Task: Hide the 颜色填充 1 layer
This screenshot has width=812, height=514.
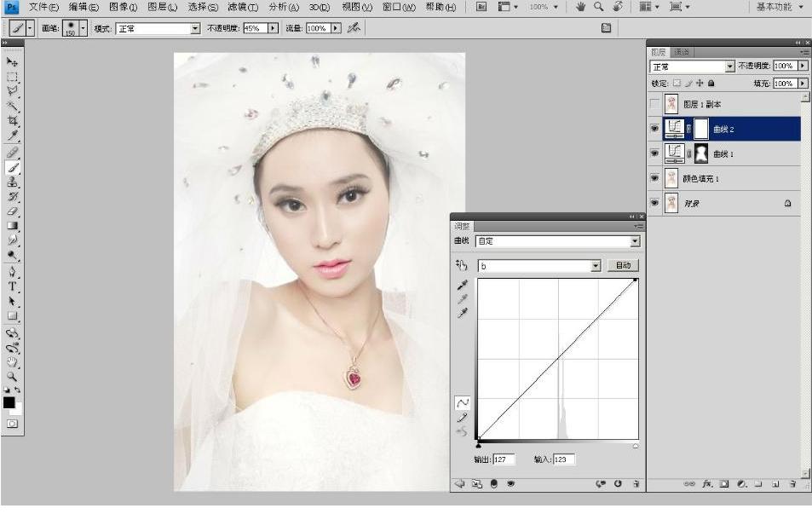Action: [x=654, y=178]
